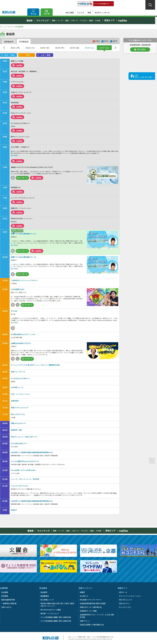Screen dimensions: 157x644
Task: Open radiko for われら夢の途中 パート1
Action: coord(37,251)
